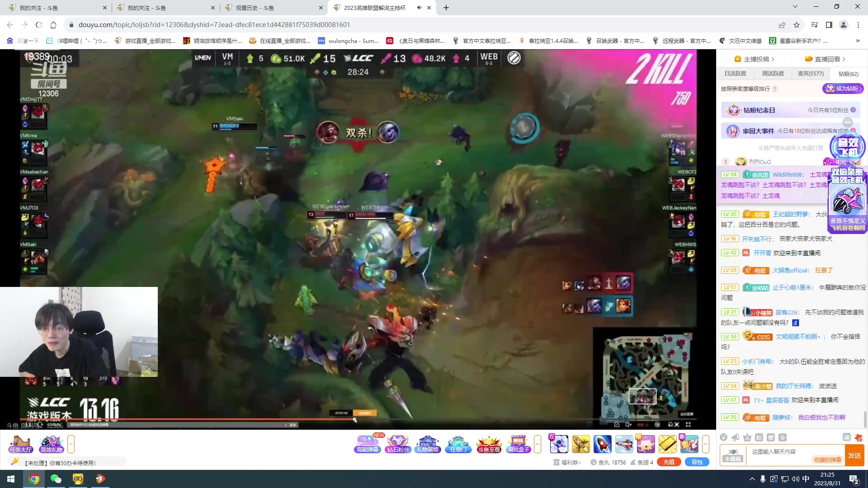Switch to the 周活跃度 tab

pyautogui.click(x=773, y=74)
